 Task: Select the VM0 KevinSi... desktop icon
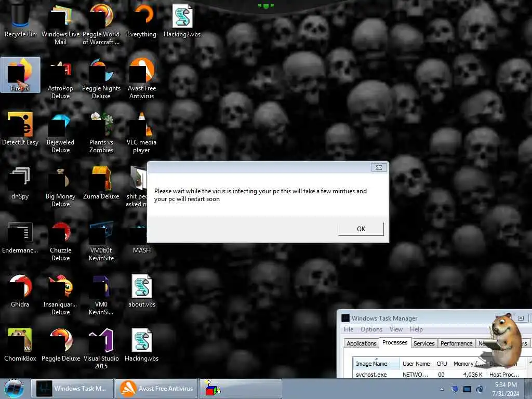pyautogui.click(x=101, y=295)
